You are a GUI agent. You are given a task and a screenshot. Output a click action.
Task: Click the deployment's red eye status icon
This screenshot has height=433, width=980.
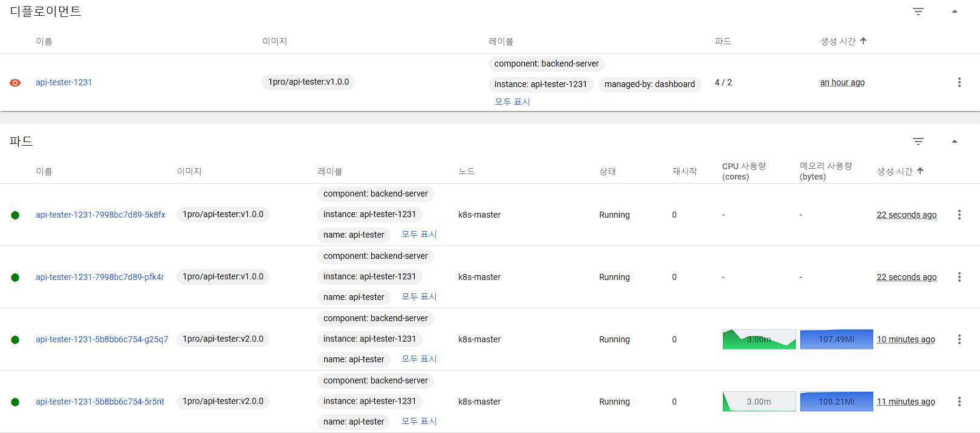point(15,83)
